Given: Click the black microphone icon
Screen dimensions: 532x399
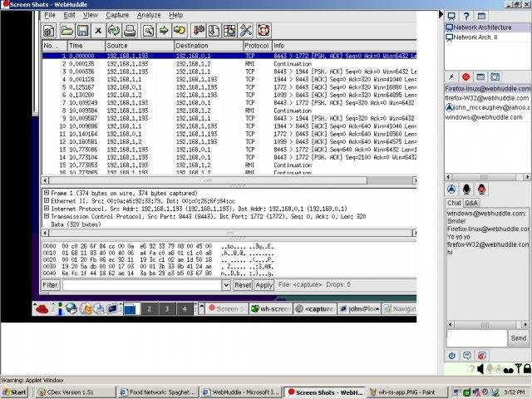Looking at the screenshot, I should pos(466,190).
